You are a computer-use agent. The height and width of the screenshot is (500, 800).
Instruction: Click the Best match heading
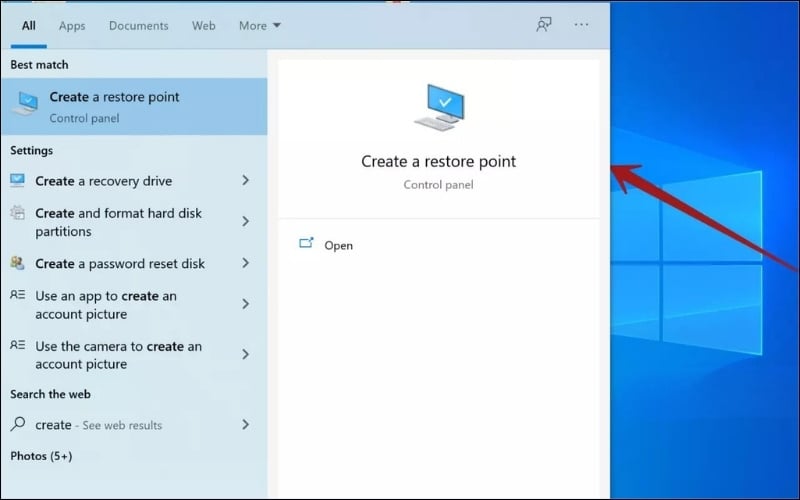click(39, 65)
